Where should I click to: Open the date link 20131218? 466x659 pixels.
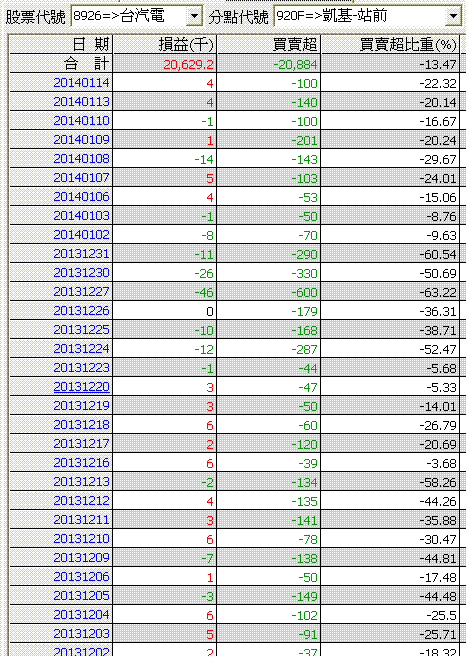82,425
